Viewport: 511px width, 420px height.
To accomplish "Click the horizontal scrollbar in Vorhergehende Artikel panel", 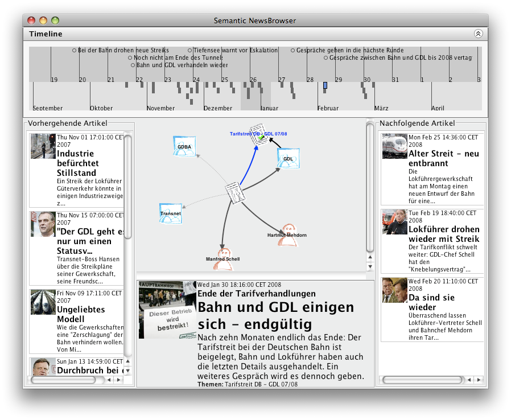I will pos(63,380).
